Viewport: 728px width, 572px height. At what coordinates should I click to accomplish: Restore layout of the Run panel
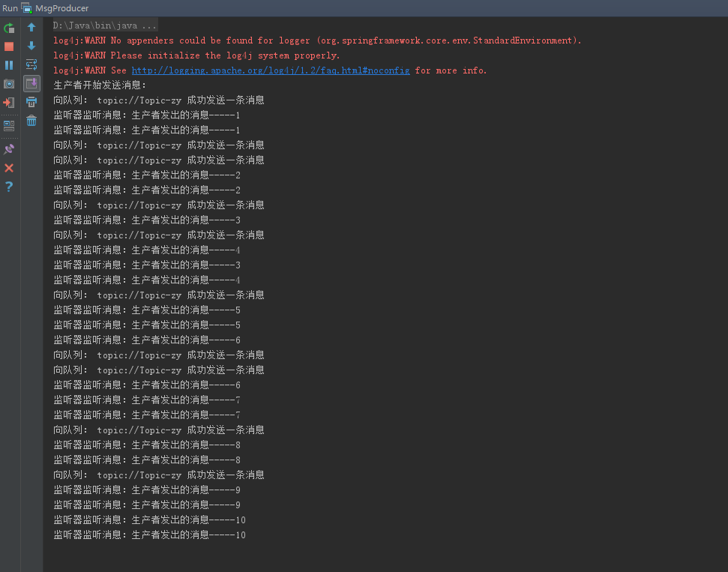9,125
